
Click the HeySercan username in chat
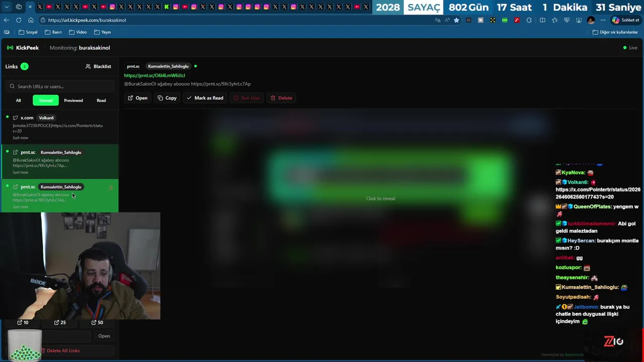pyautogui.click(x=581, y=241)
